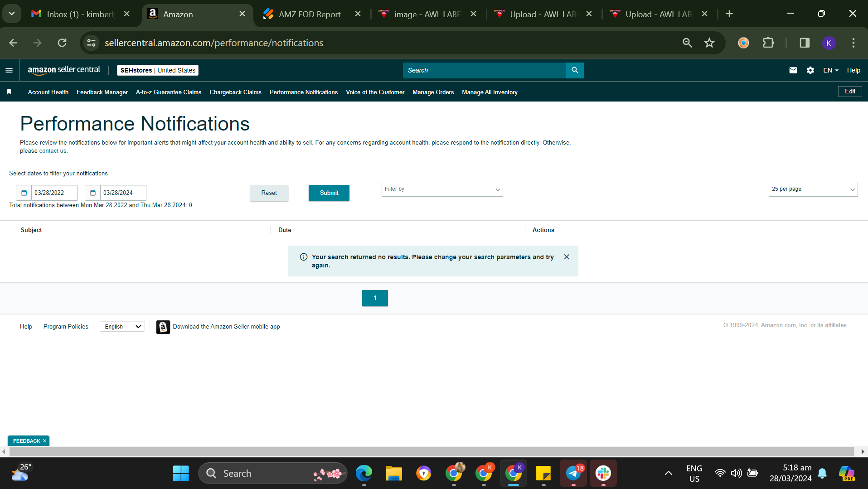This screenshot has height=489, width=868.
Task: Bookmark this page with star icon
Action: (709, 43)
